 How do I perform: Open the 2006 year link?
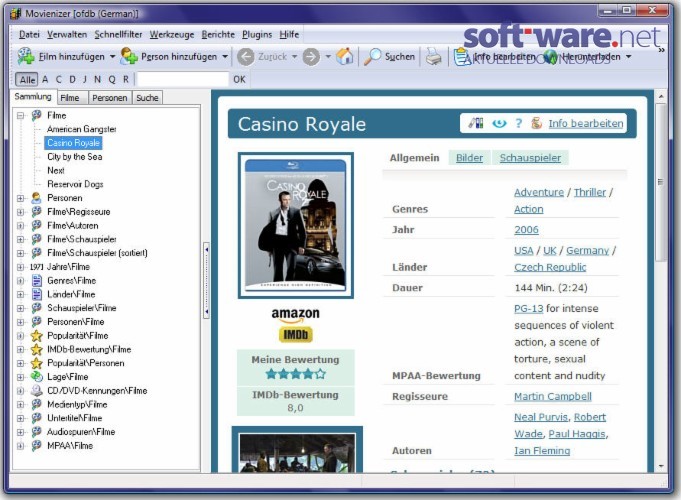click(x=526, y=230)
